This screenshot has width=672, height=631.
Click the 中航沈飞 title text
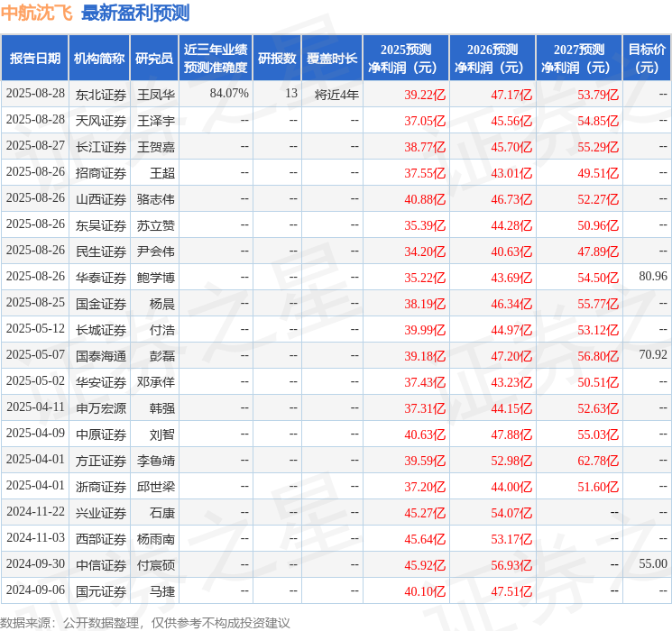click(x=37, y=13)
